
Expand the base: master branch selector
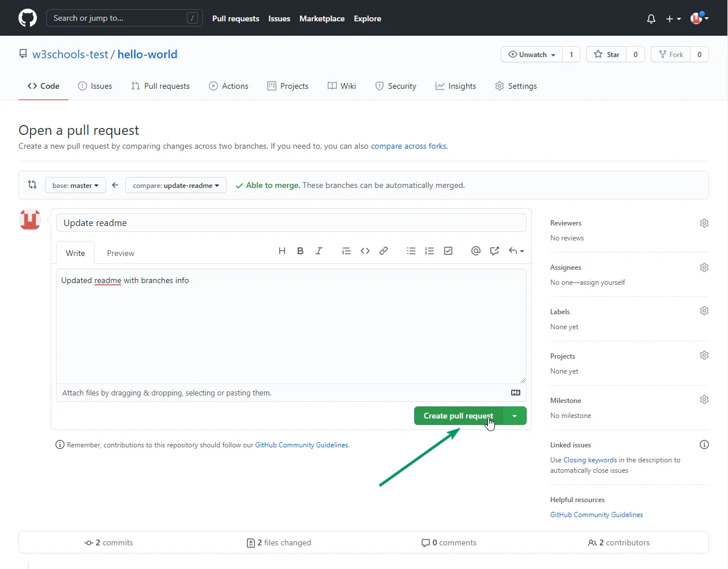[x=76, y=186]
